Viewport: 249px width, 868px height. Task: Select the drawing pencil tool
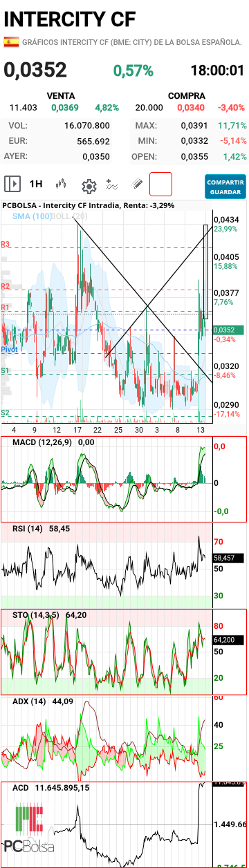click(137, 185)
